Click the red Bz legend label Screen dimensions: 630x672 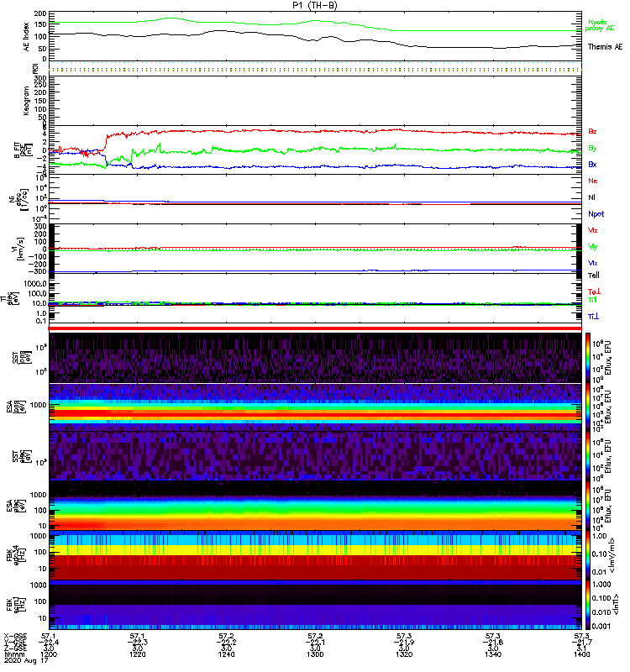[592, 131]
